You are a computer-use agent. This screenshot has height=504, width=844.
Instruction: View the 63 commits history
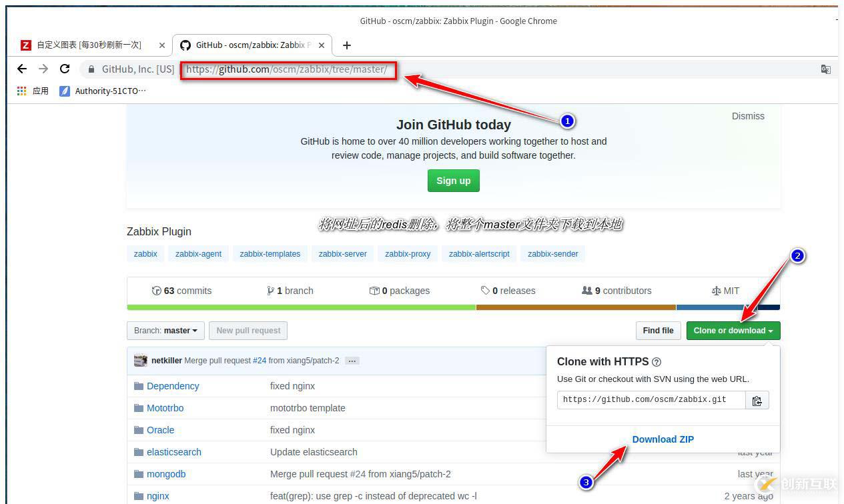(181, 291)
